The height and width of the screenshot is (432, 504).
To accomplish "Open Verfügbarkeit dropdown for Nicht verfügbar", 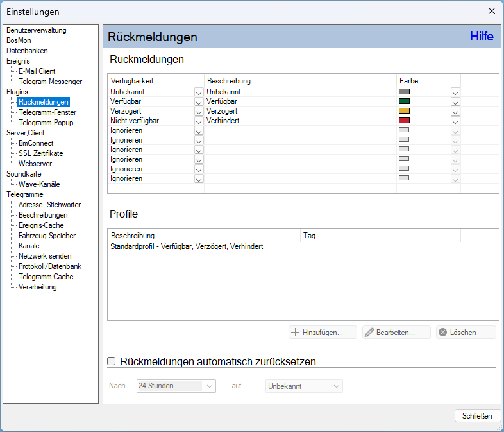I will [x=199, y=121].
